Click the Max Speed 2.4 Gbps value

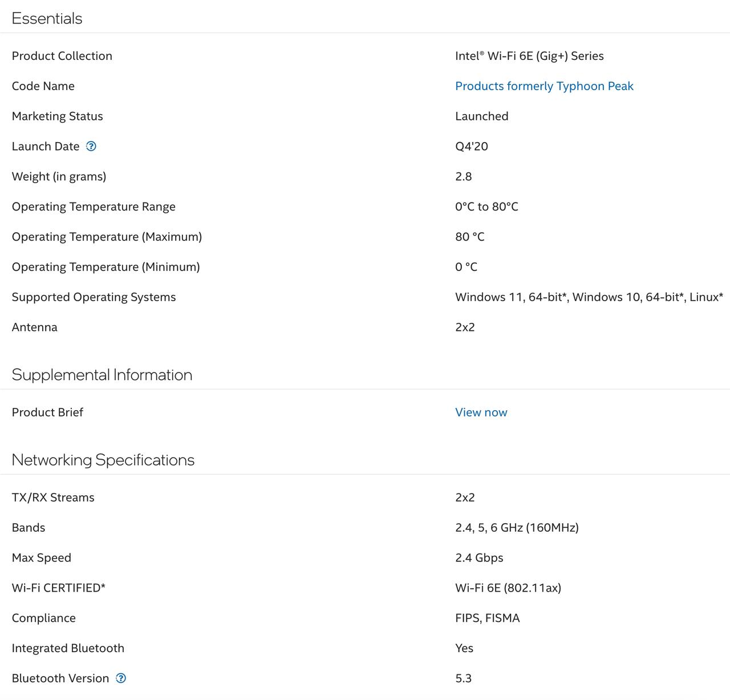point(479,558)
